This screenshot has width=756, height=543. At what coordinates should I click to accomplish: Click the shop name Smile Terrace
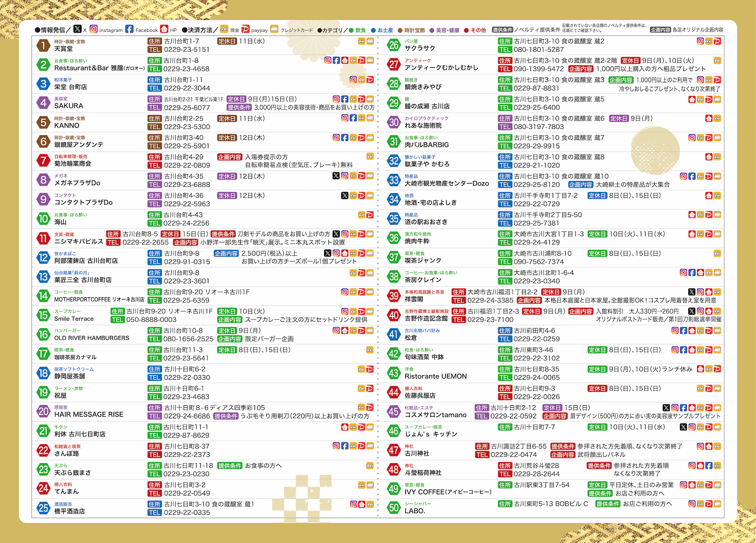tap(74, 319)
